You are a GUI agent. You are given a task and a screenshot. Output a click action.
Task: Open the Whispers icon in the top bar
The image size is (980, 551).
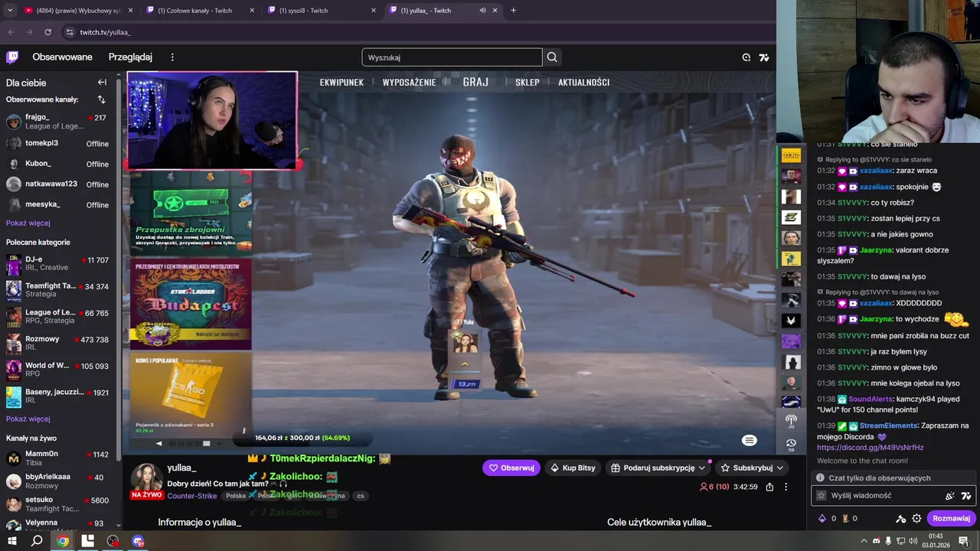coord(746,57)
